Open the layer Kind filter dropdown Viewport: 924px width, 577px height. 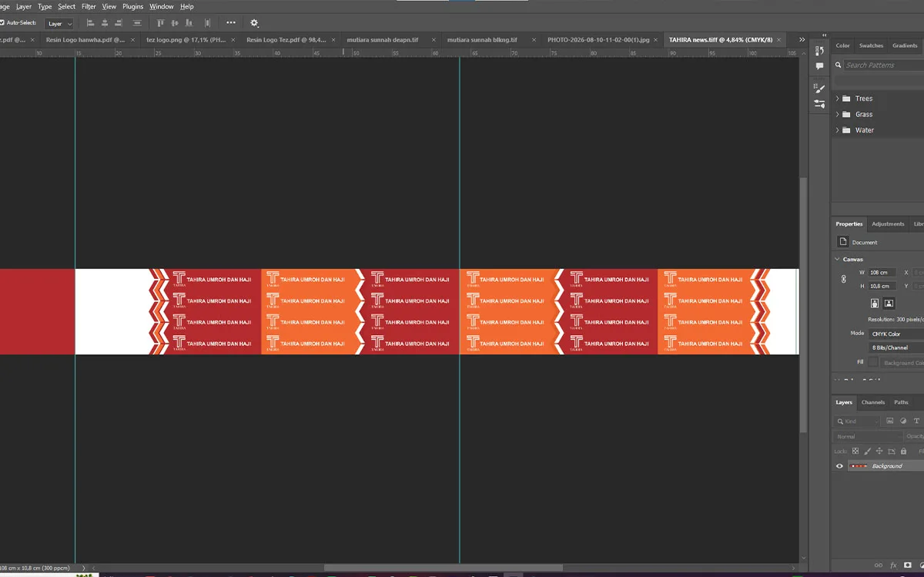(x=857, y=421)
